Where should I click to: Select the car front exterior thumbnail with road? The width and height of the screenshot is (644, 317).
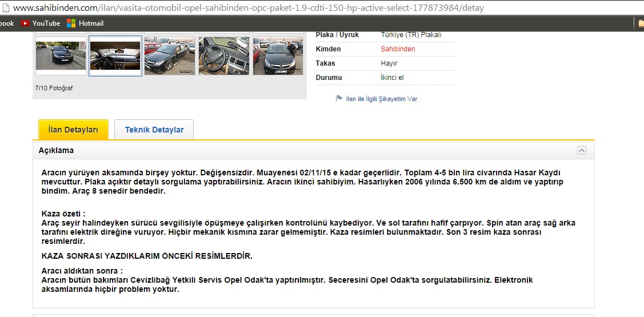click(61, 56)
